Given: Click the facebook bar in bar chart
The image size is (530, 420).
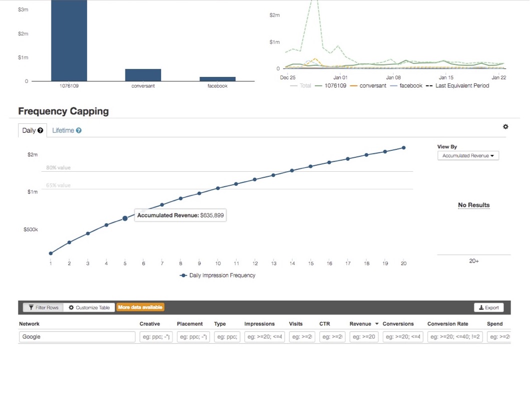Looking at the screenshot, I should (217, 79).
